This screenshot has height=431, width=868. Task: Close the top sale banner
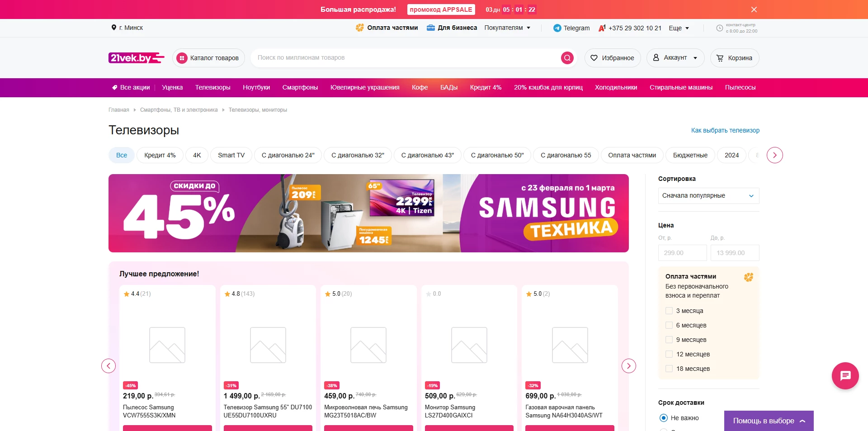coord(754,9)
